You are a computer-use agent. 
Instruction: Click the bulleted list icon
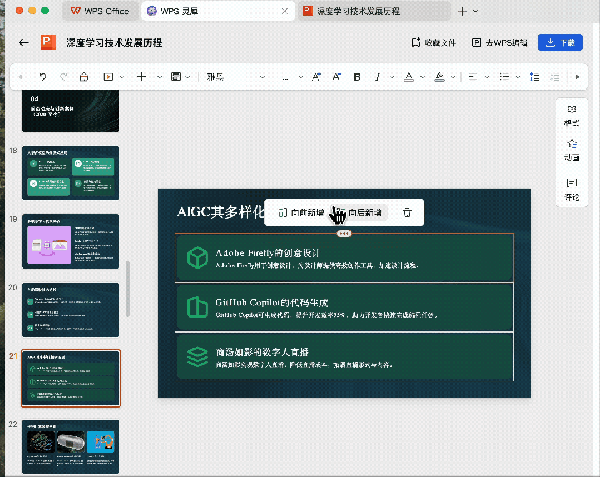[504, 77]
